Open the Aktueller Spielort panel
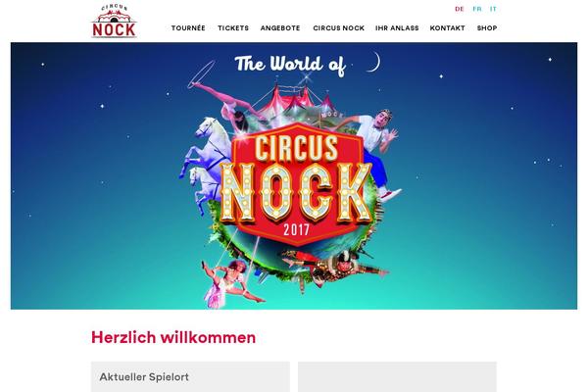Viewport: 588px width, 392px height. 190,376
